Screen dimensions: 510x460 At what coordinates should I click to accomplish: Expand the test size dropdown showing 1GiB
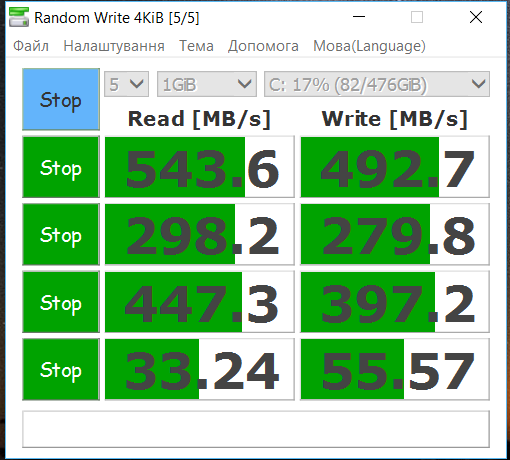[x=207, y=84]
